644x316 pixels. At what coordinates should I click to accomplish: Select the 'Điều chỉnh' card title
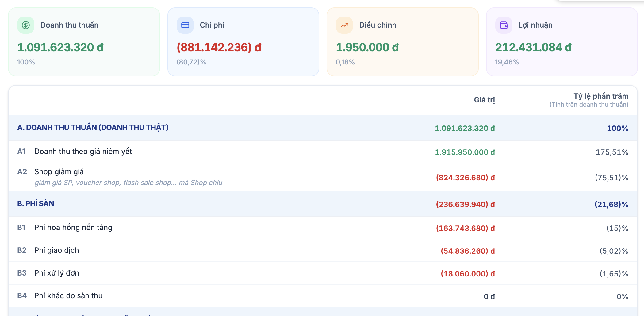378,25
